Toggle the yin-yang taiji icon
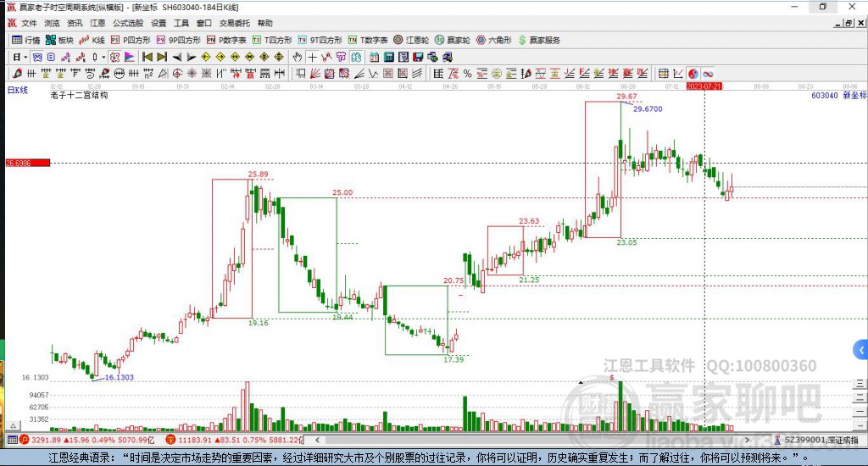Screen dimensions: 868x466 tap(693, 74)
